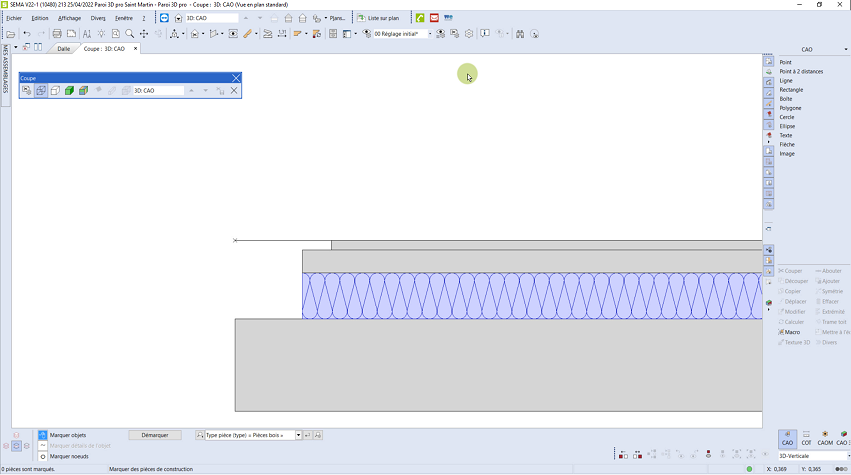This screenshot has width=851, height=475.
Task: Select the magnifier zoom tool
Action: tap(130, 34)
